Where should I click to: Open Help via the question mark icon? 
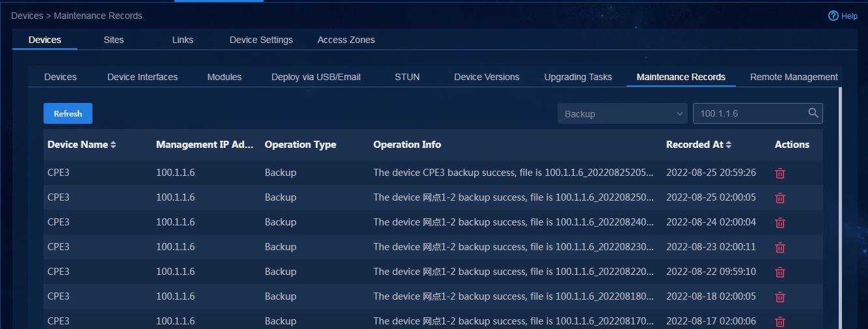(834, 16)
